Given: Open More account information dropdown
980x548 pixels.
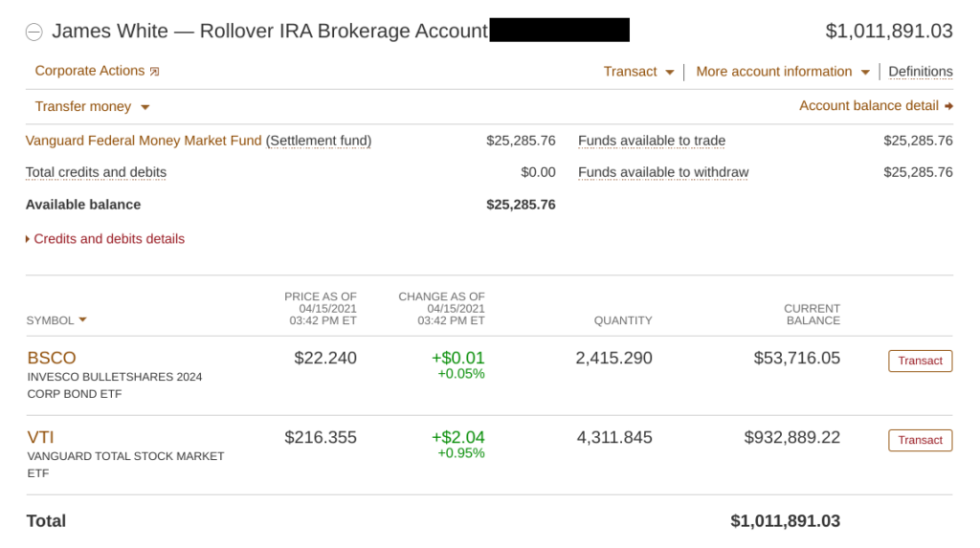Looking at the screenshot, I should (782, 72).
